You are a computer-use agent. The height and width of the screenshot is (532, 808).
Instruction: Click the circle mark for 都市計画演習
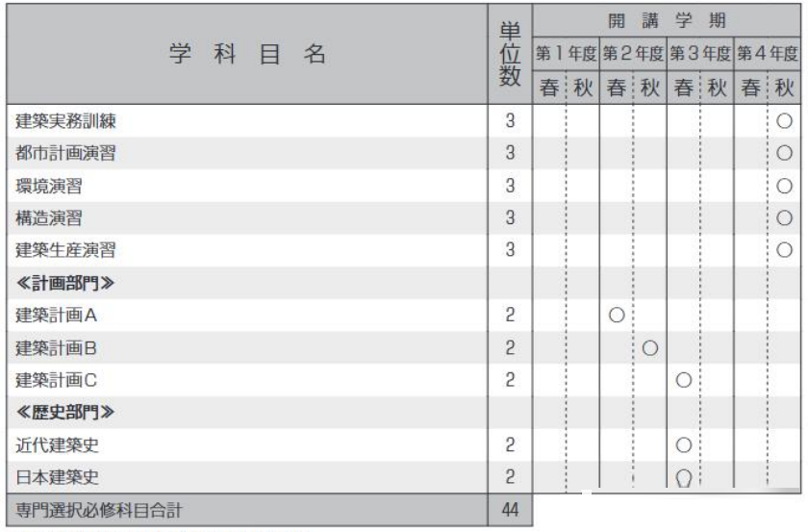[x=783, y=153]
